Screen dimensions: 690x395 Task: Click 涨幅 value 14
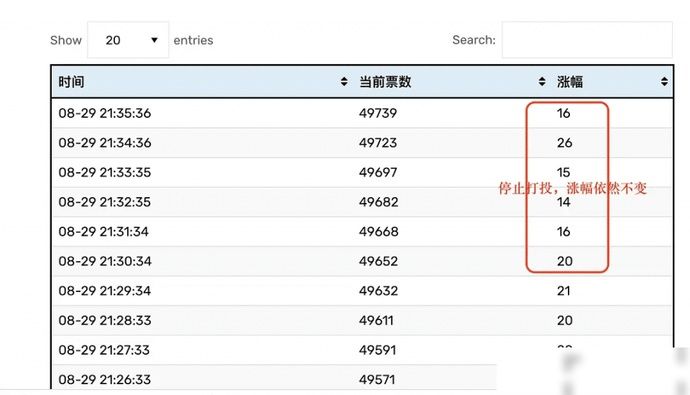click(x=564, y=202)
